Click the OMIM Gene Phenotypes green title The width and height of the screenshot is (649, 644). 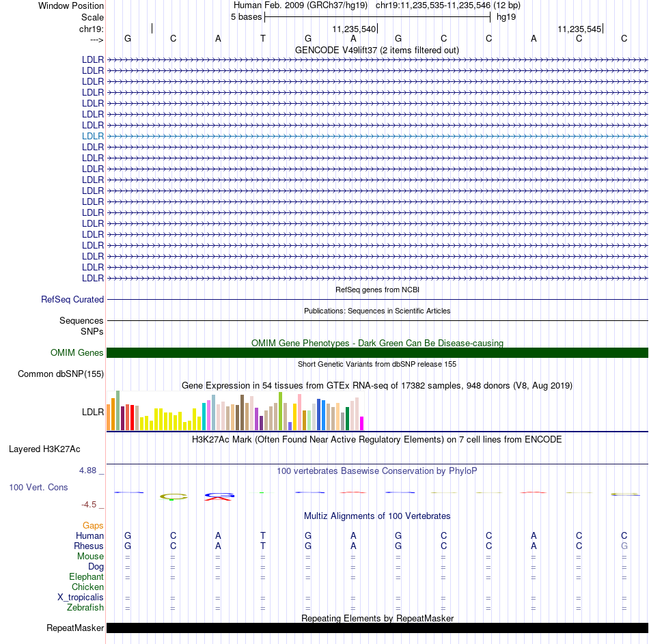(377, 343)
